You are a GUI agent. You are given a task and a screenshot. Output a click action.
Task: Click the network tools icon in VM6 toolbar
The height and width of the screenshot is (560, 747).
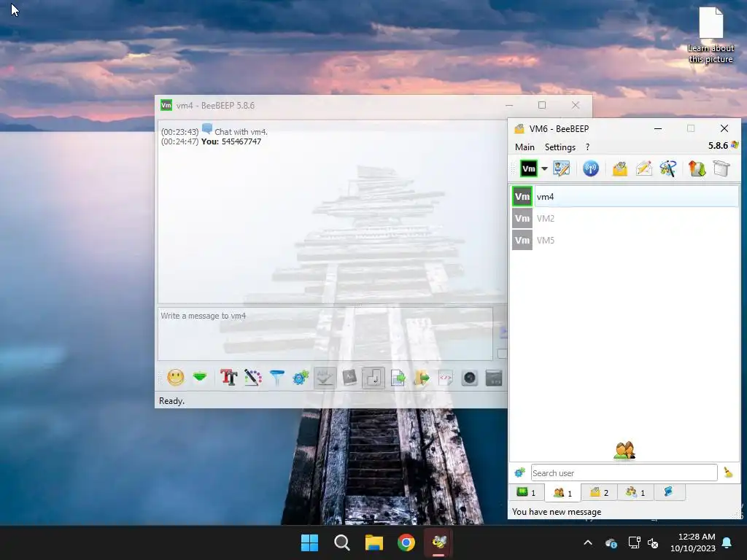click(x=668, y=168)
